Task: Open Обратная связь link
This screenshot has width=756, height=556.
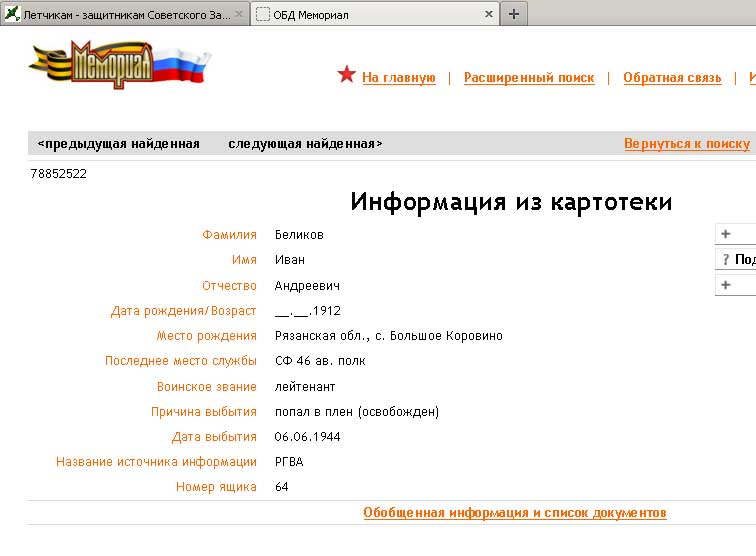Action: pos(672,78)
